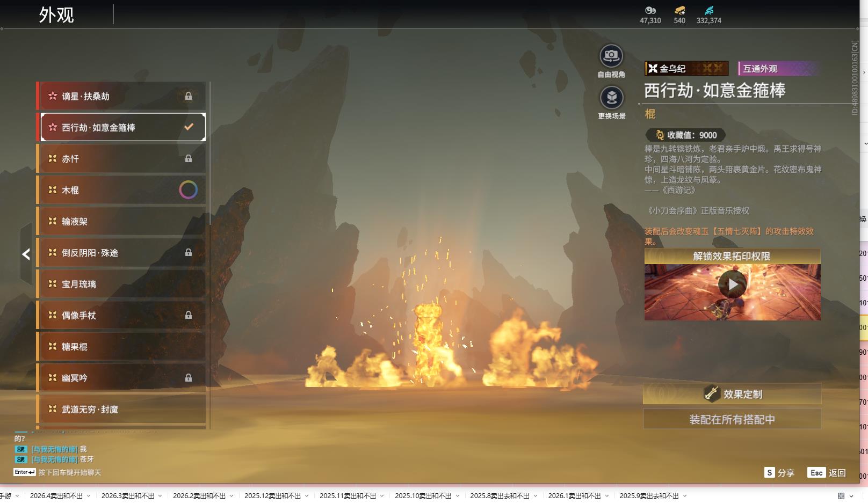Viewport: 868px width, 504px height.
Task: Collapse the skin list with left arrow
Action: click(x=26, y=254)
